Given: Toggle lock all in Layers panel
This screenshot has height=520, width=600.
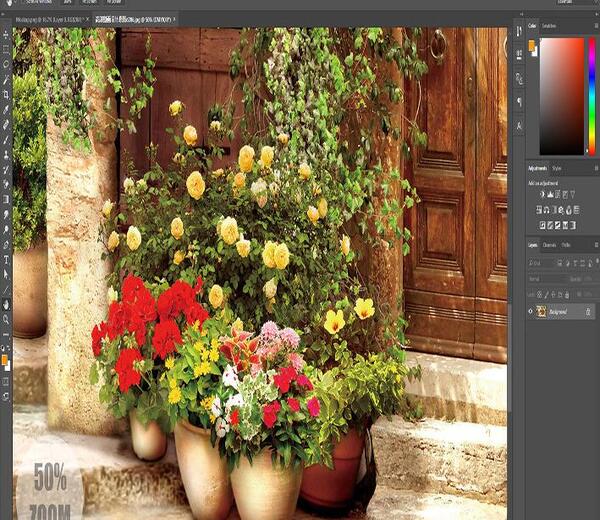Looking at the screenshot, I should 567,295.
